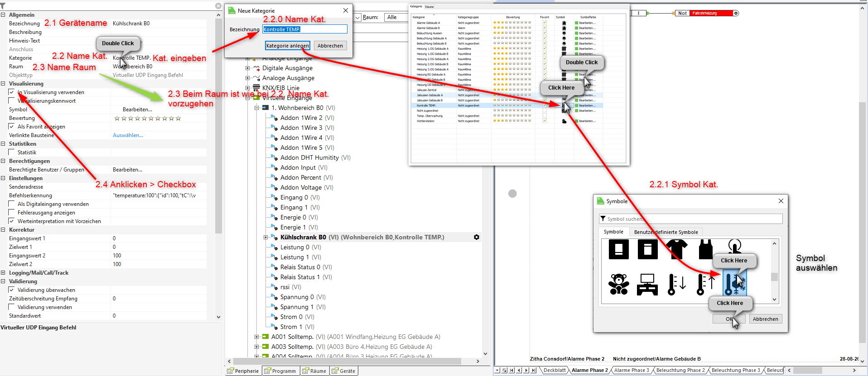Switch to the Programm tab
Screen dimensions: 868x376
click(x=280, y=371)
